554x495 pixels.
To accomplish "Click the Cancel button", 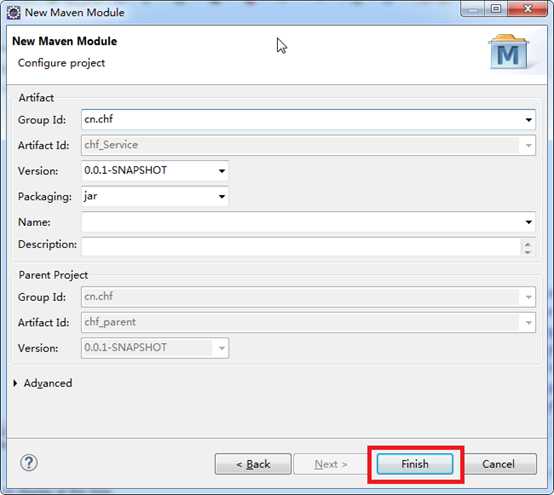I will (x=498, y=464).
